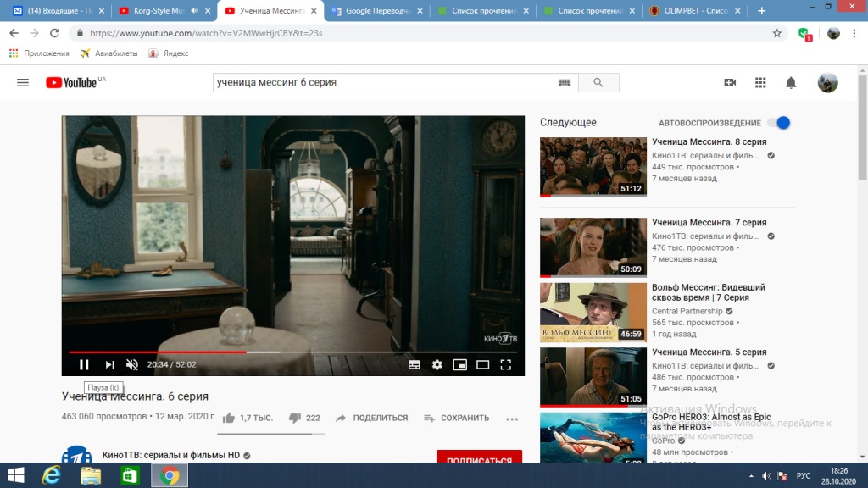This screenshot has height=488, width=868.
Task: Switch to the first Список прочтений tab
Action: [x=482, y=10]
